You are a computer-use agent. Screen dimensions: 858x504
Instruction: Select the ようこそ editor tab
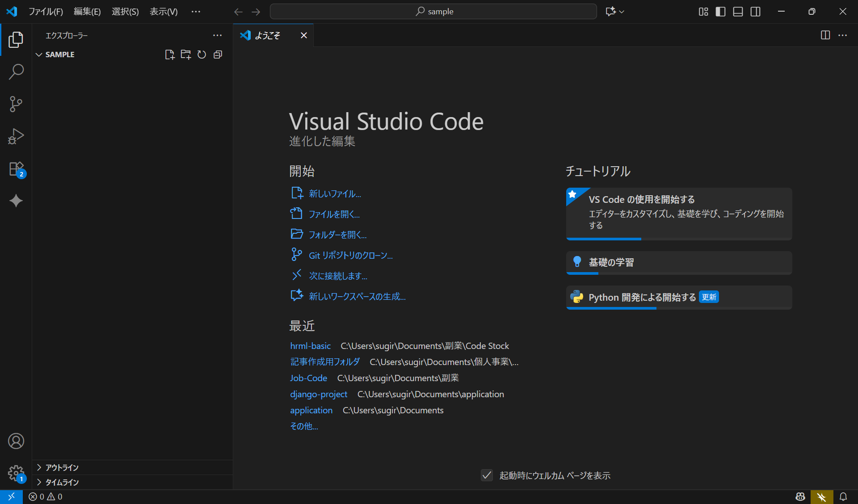[x=268, y=35]
